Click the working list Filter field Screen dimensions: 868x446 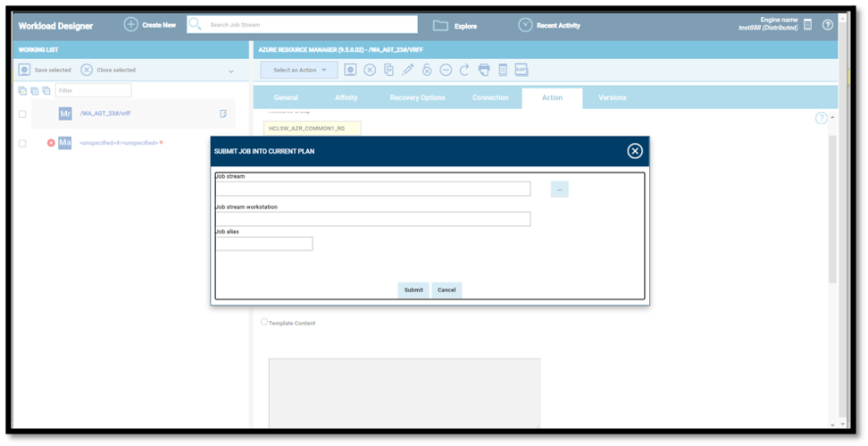point(94,90)
